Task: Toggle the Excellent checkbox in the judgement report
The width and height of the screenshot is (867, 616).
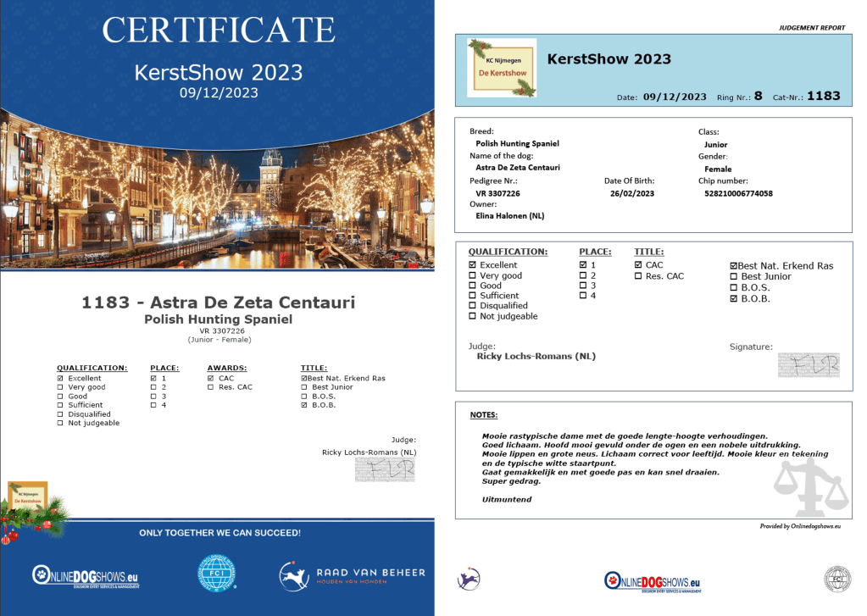Action: [473, 265]
